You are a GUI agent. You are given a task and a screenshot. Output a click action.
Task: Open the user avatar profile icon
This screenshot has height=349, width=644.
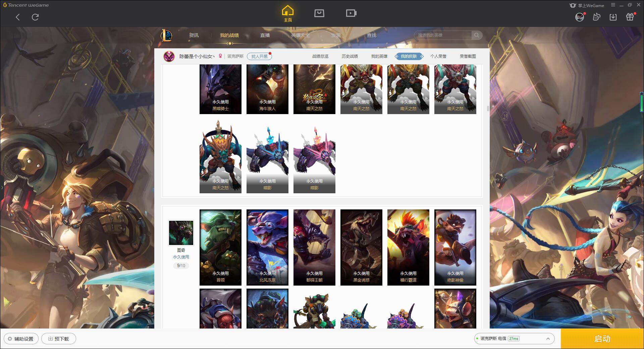pyautogui.click(x=580, y=17)
